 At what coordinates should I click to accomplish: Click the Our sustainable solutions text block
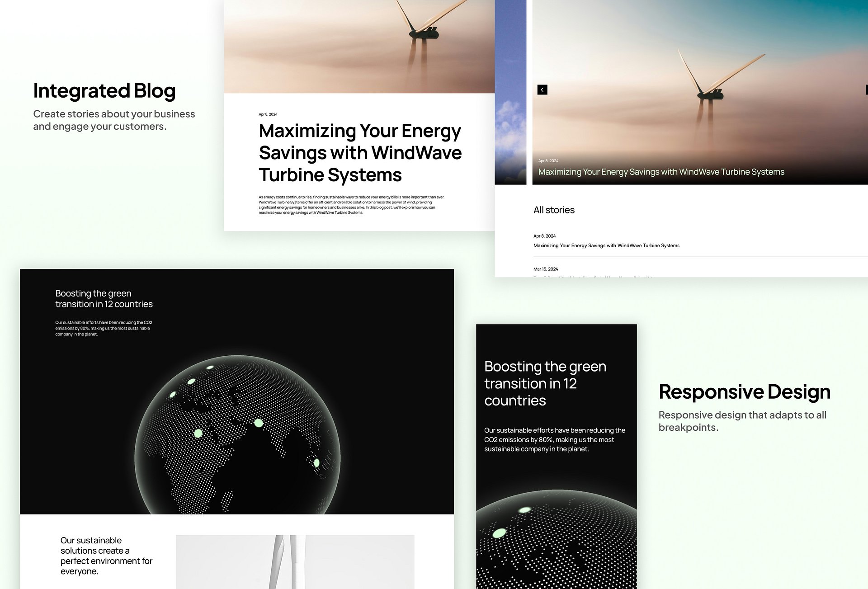tap(106, 556)
